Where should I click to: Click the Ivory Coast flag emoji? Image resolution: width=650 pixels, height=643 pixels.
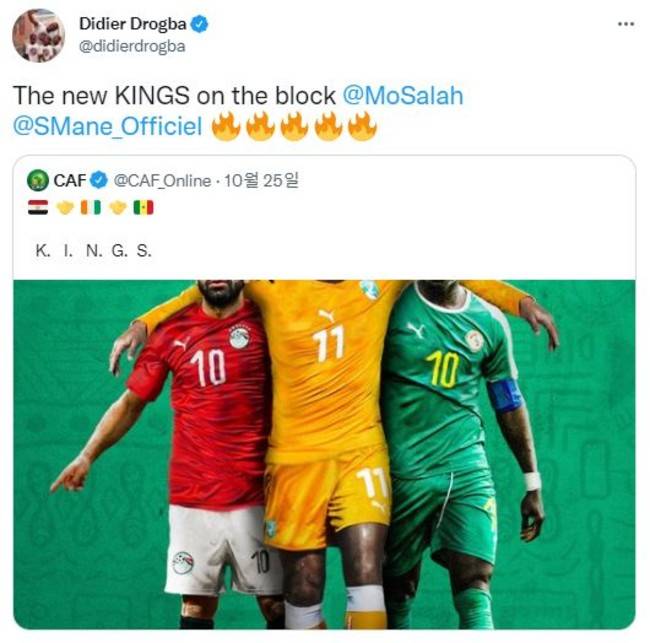click(x=91, y=207)
